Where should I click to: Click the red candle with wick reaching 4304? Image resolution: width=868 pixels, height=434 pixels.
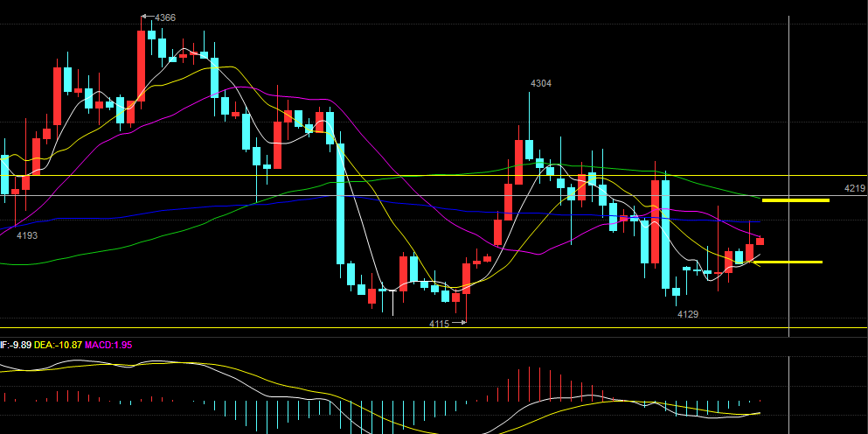(519, 162)
